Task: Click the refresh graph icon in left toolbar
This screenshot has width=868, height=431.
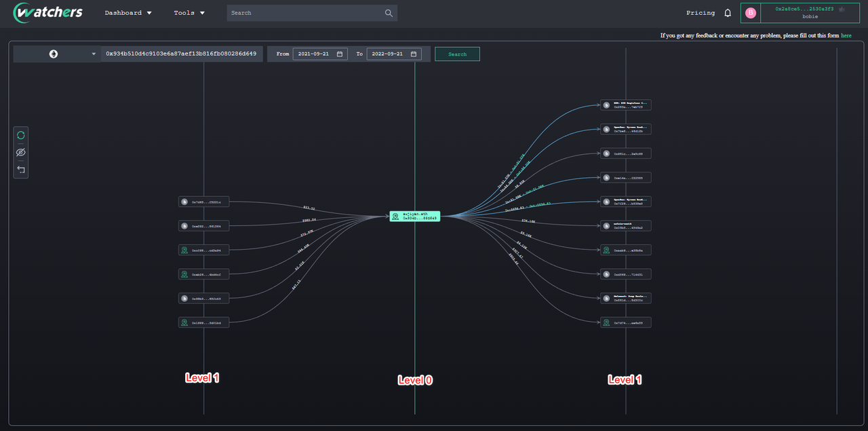Action: pos(21,135)
